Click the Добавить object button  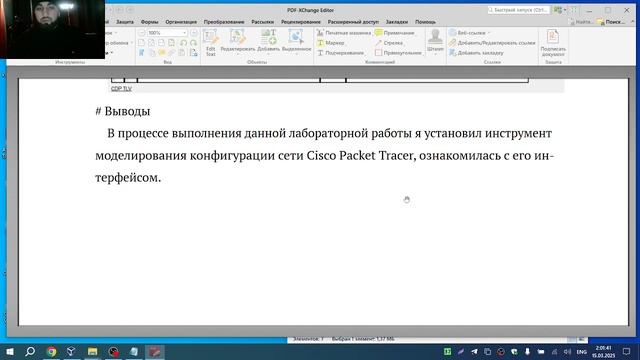click(x=269, y=42)
